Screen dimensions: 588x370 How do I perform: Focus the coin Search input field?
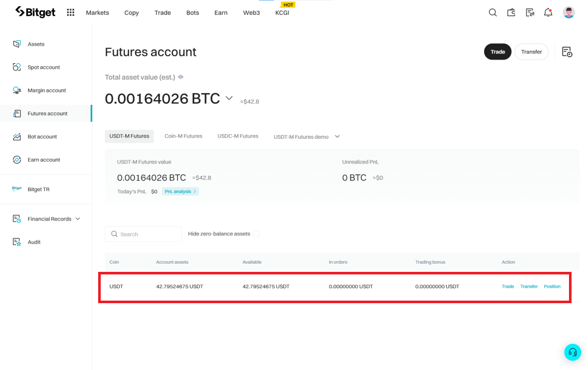pyautogui.click(x=143, y=234)
